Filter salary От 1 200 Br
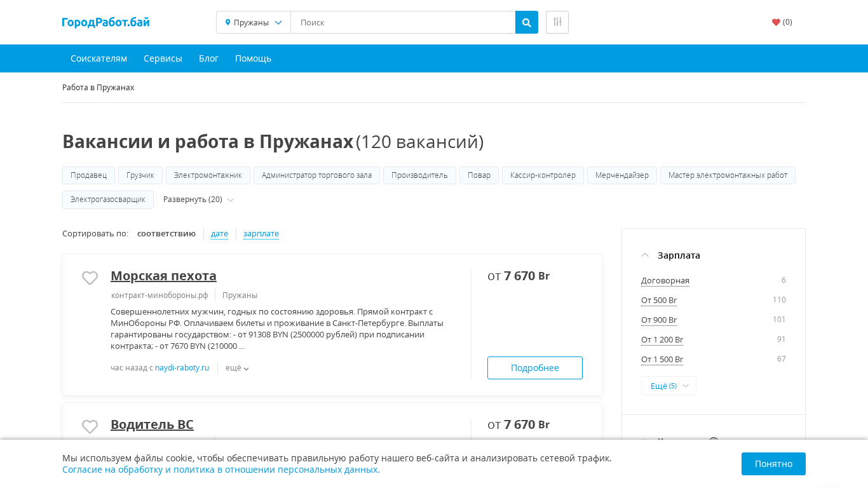The width and height of the screenshot is (868, 488). pos(662,340)
